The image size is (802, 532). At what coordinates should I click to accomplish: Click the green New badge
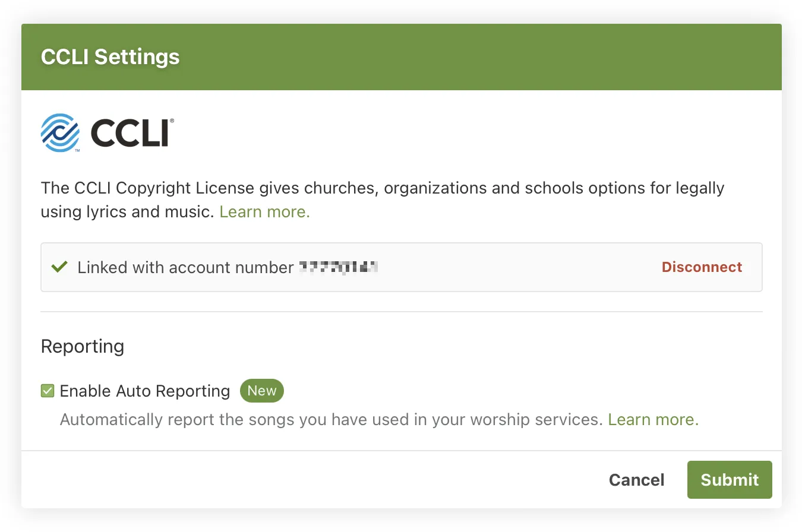coord(261,391)
